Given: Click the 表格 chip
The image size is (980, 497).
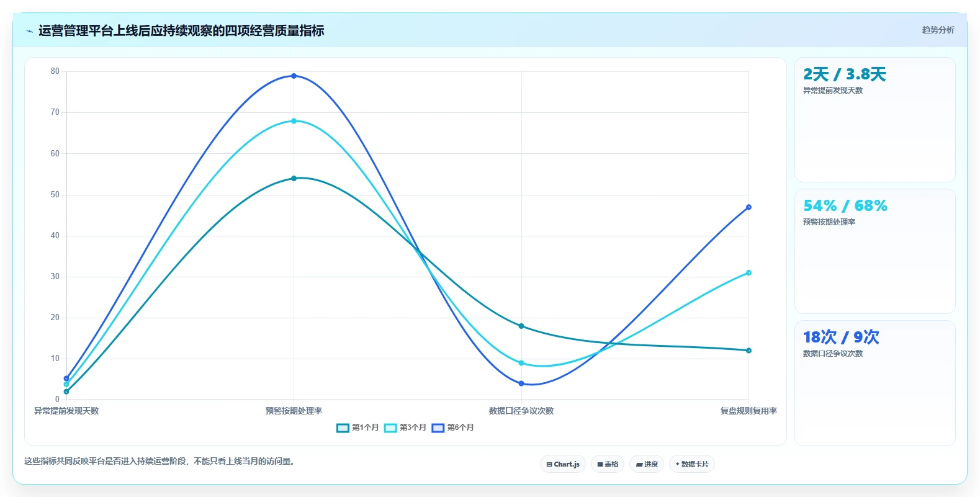Looking at the screenshot, I should click(608, 464).
